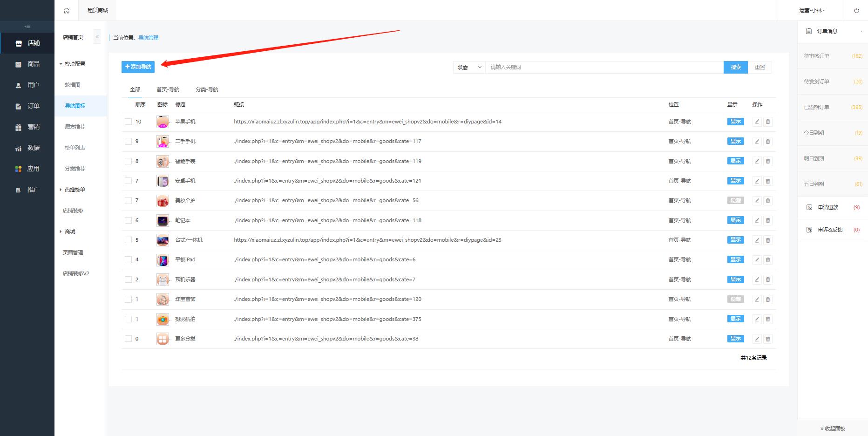
Task: Open the 导航管理 breadcrumb link
Action: 149,38
